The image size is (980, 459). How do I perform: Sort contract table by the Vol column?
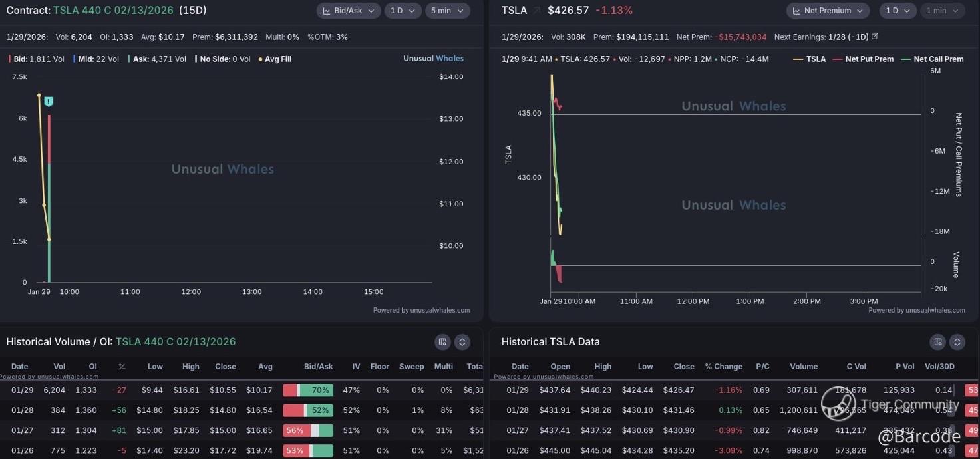59,367
